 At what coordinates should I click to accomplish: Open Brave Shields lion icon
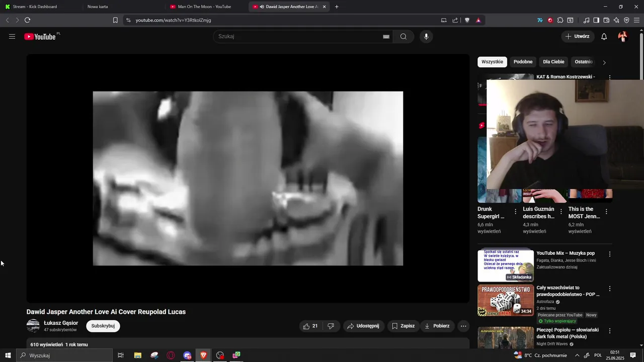pos(467,20)
